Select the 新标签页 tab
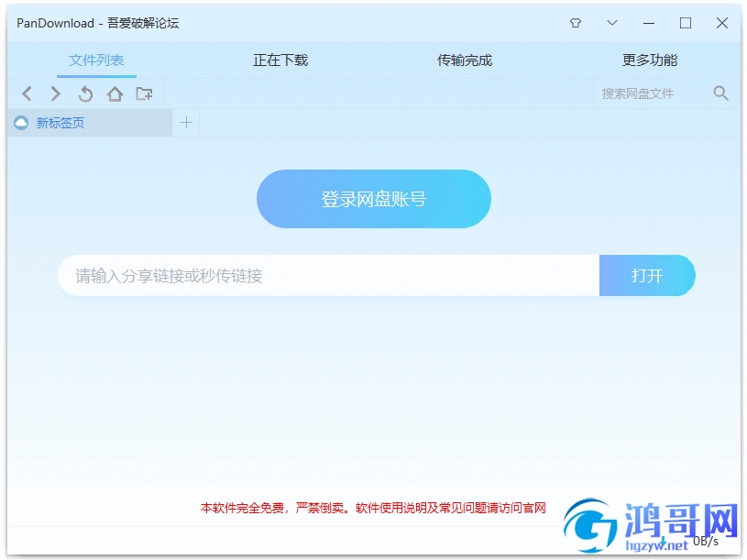 (x=90, y=123)
